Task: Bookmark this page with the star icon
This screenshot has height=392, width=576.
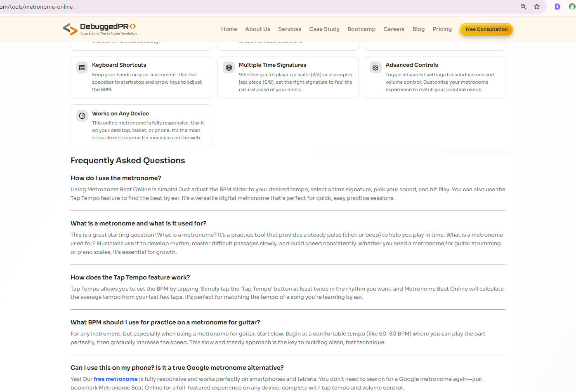Action: pyautogui.click(x=537, y=7)
